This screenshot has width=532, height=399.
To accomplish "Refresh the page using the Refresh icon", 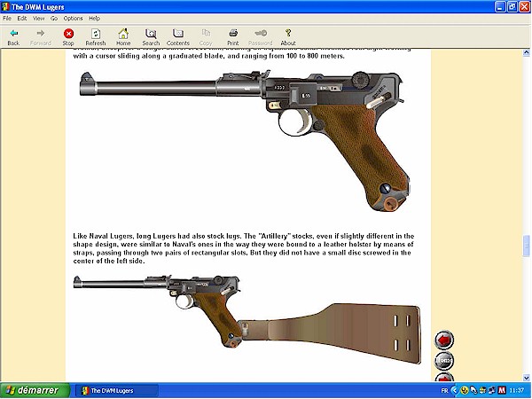I will coord(96,36).
